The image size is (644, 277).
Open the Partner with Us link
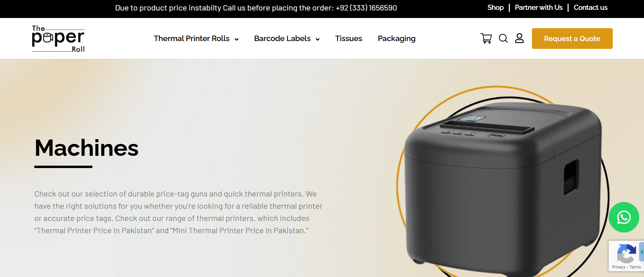pos(539,7)
